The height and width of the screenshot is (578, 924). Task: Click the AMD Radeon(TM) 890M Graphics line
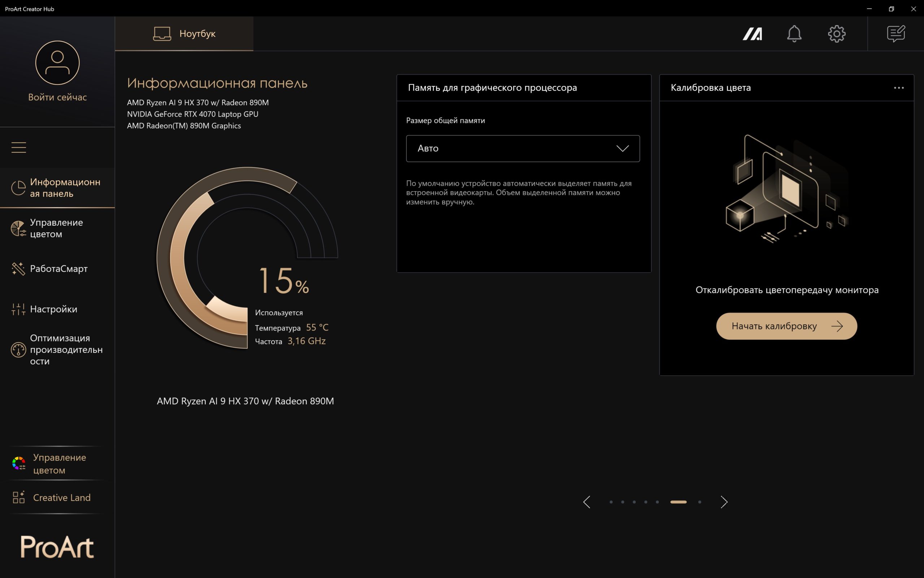[184, 126]
